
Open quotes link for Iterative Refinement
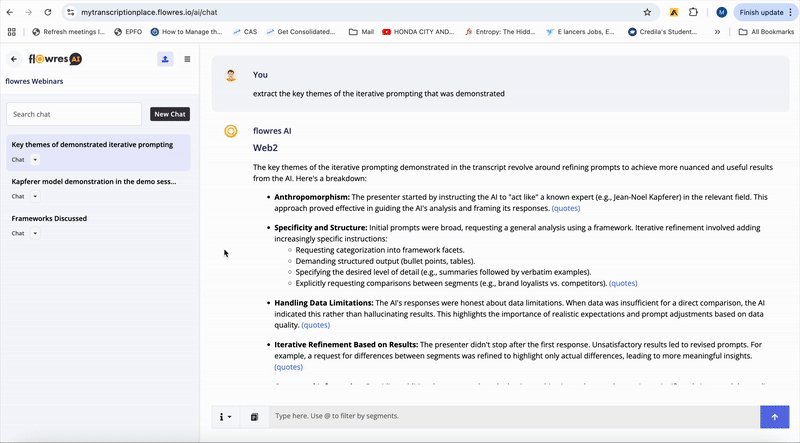(288, 367)
